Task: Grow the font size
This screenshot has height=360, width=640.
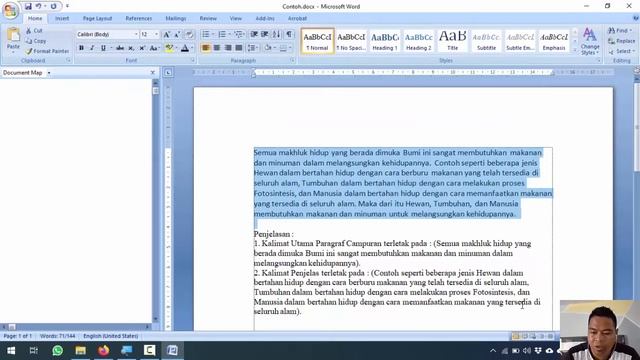Action: click(167, 35)
